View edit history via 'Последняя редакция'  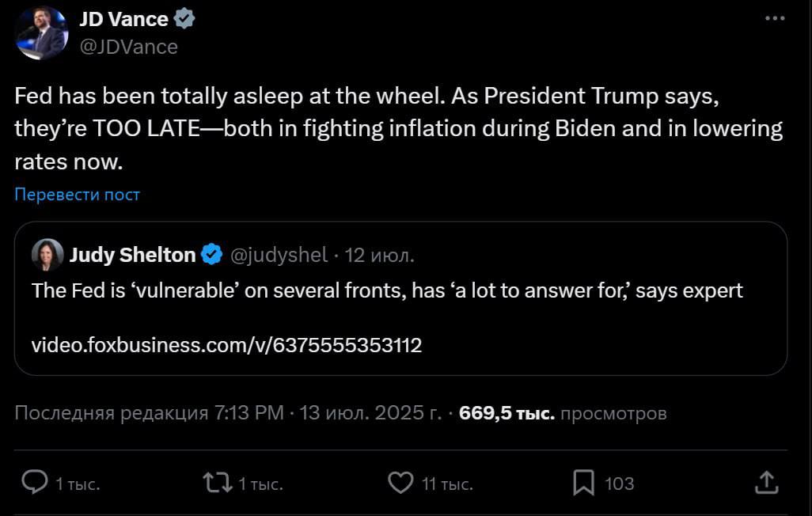pyautogui.click(x=112, y=413)
